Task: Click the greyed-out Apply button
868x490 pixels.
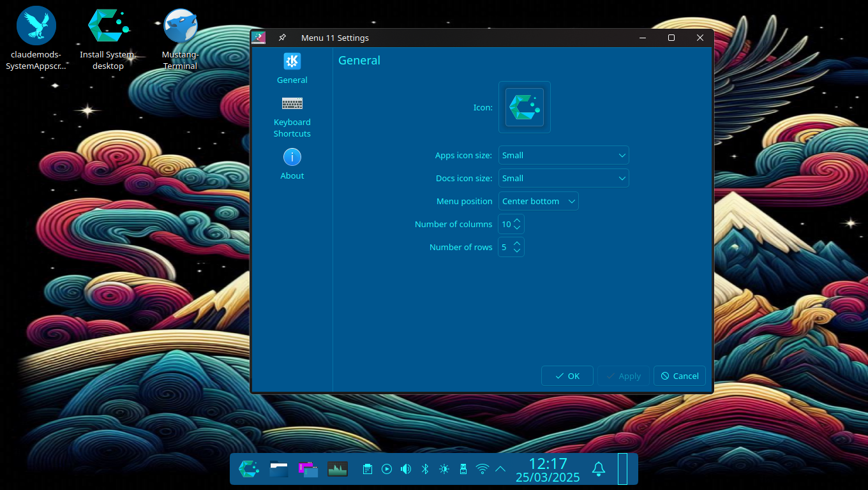Action: tap(624, 376)
